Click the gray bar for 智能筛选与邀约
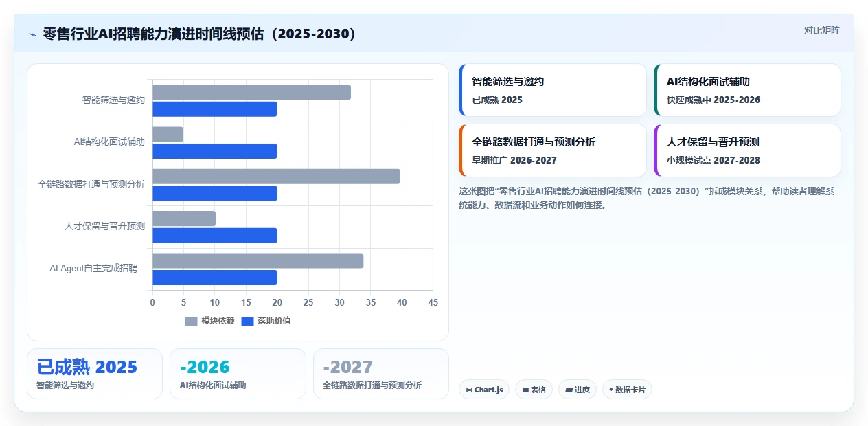This screenshot has height=426, width=868. [x=251, y=92]
